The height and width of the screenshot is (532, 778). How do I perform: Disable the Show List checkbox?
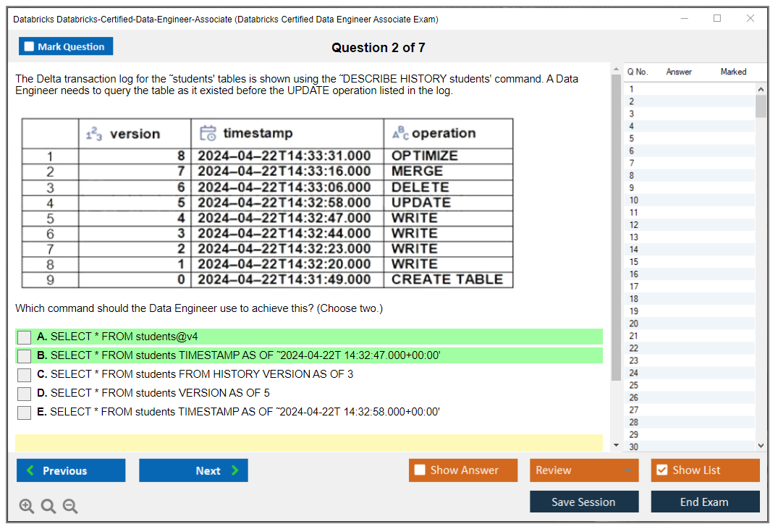point(662,470)
